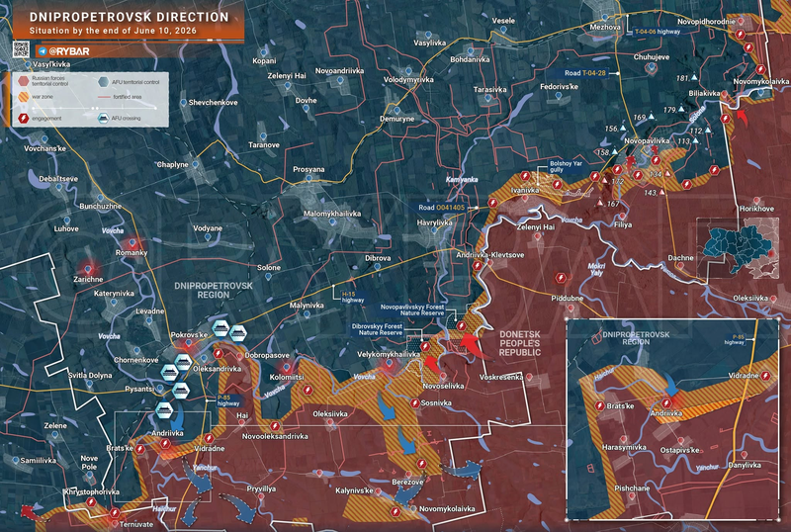This screenshot has width=791, height=532.
Task: Click the Russian forces control hexagon in legend
Action: 23,81
